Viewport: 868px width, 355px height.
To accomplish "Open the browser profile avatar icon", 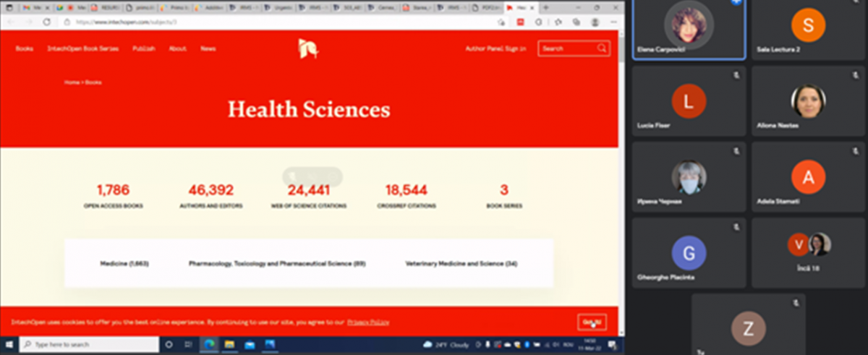I will click(595, 22).
